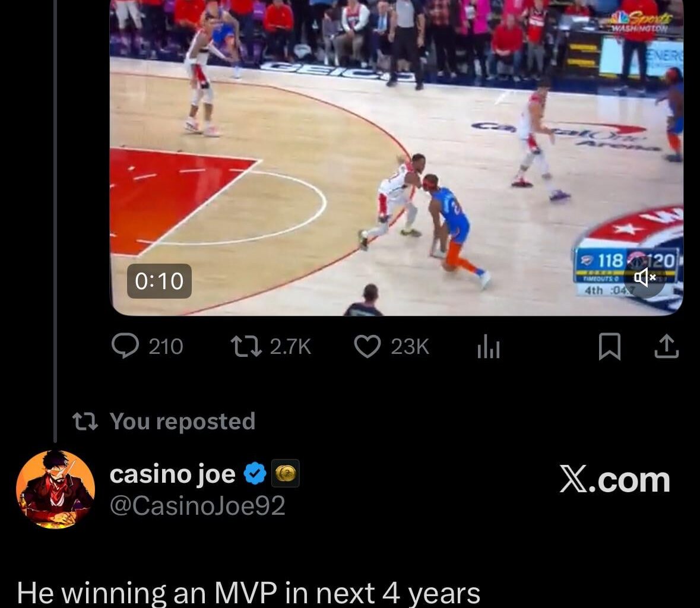Click the 23K likes count
The image size is (700, 608).
[x=410, y=347]
